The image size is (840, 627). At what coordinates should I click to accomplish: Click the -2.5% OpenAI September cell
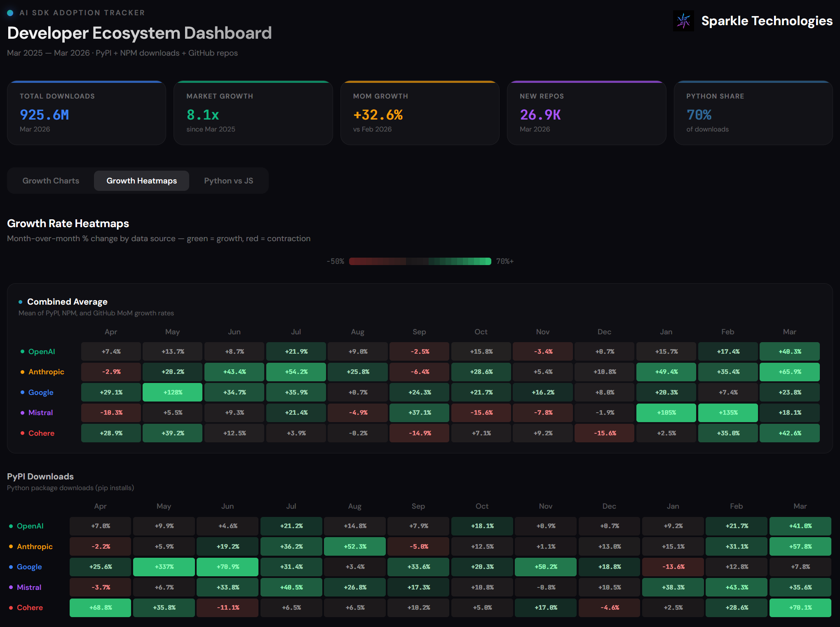click(x=419, y=351)
